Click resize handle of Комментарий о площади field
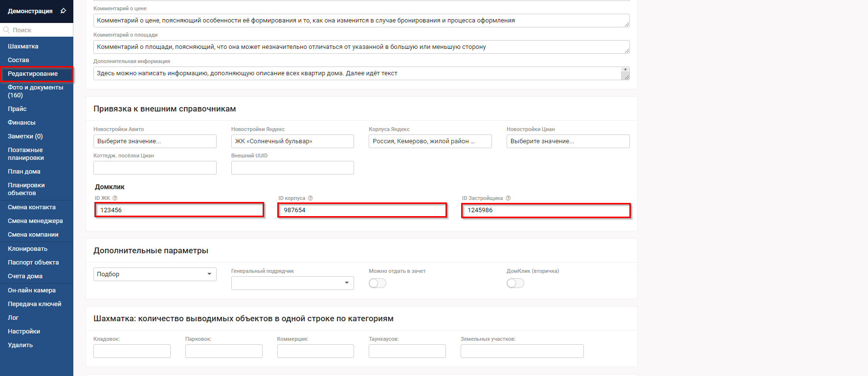This screenshot has width=868, height=376. [626, 50]
